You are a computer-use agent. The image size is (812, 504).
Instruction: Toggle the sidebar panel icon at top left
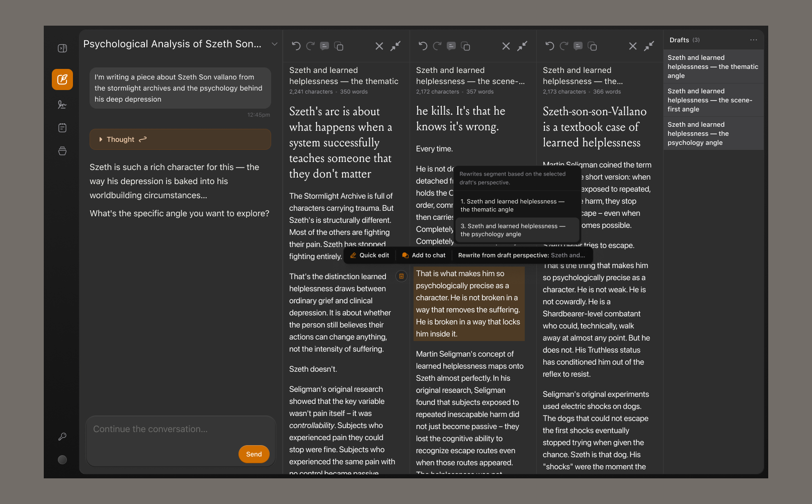(62, 48)
